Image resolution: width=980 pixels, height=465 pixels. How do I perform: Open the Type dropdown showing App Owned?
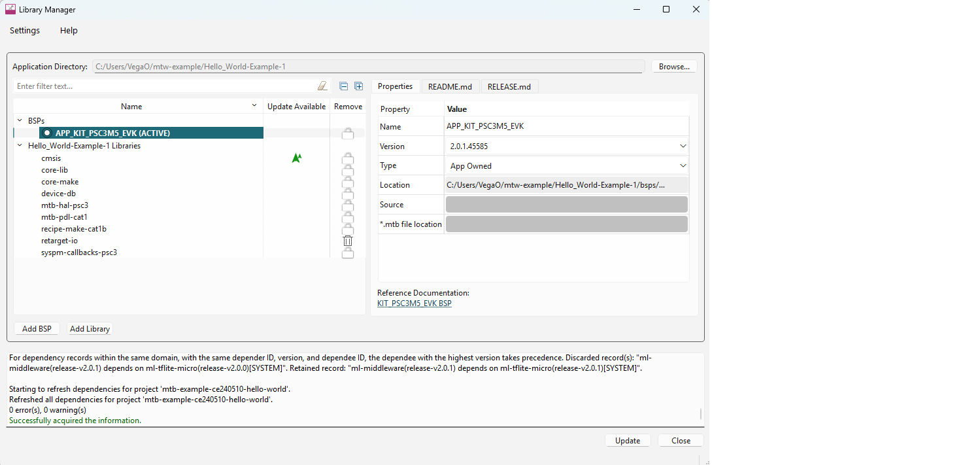click(566, 166)
